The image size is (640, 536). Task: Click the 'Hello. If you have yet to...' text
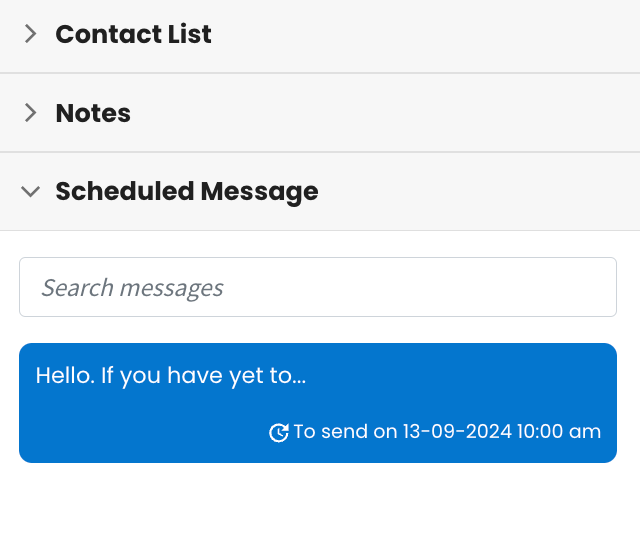(171, 376)
